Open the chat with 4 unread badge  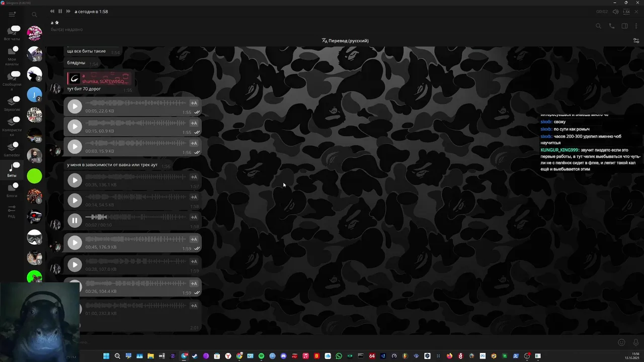click(x=34, y=237)
